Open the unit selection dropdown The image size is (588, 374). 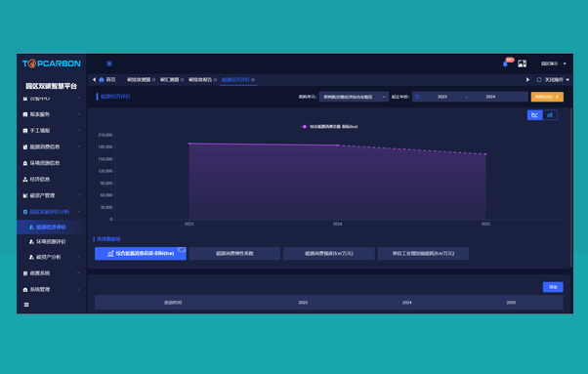[354, 97]
